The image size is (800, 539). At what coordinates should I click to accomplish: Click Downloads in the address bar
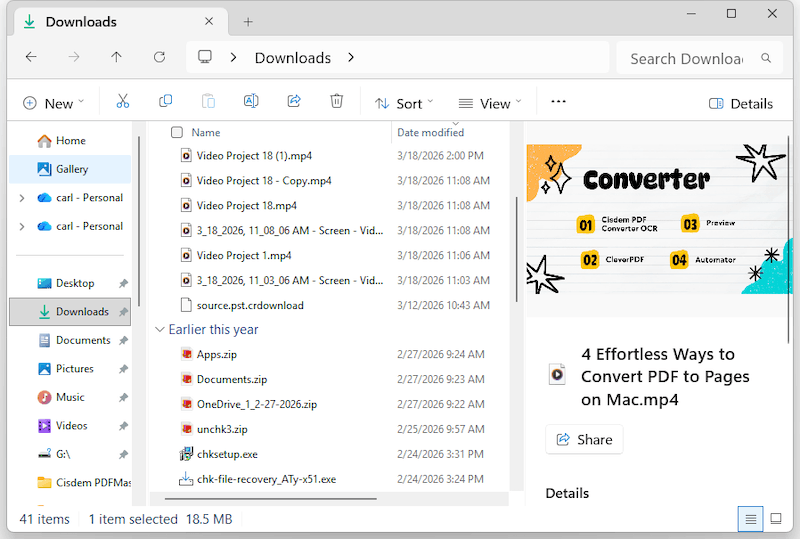click(293, 58)
